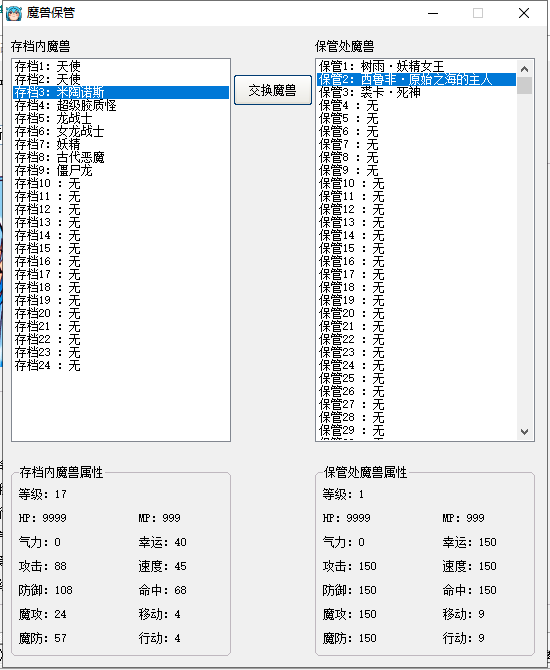This screenshot has height=670, width=550.
Task: Minimize the 魔兽保管 window
Action: [x=433, y=13]
